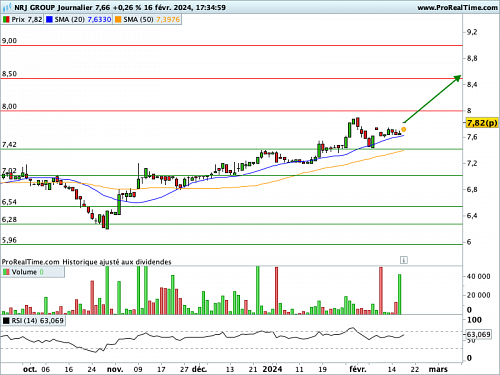Select the 9,00 red resistance line label
The width and height of the screenshot is (500, 375).
[9, 41]
